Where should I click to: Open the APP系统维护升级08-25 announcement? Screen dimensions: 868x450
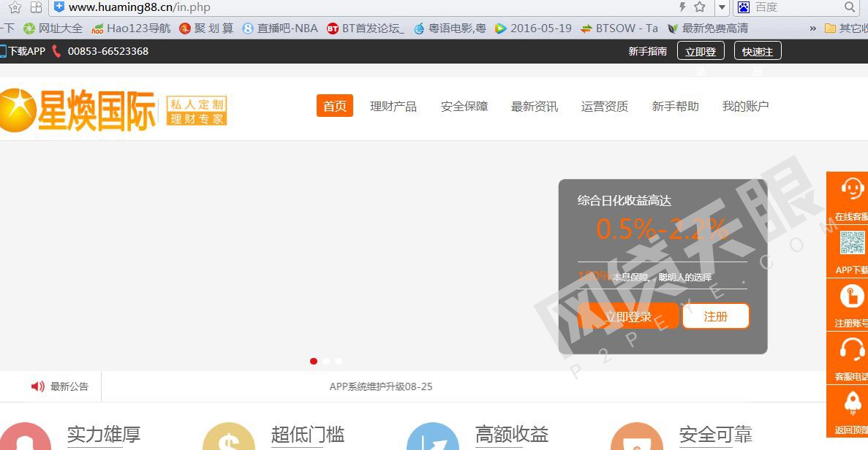[381, 386]
